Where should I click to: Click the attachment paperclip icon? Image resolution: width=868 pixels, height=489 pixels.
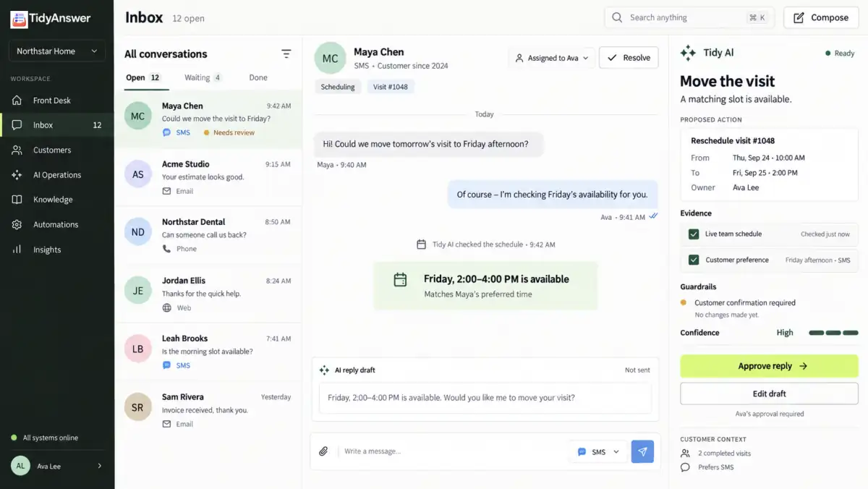(x=323, y=451)
